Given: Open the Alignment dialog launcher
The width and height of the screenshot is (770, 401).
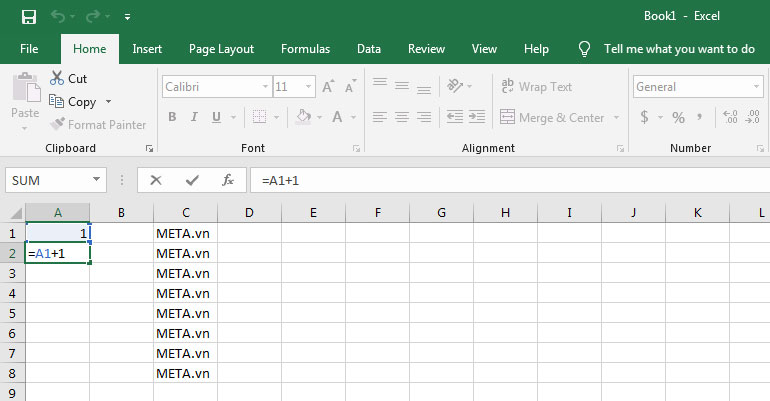Looking at the screenshot, I should 621,148.
